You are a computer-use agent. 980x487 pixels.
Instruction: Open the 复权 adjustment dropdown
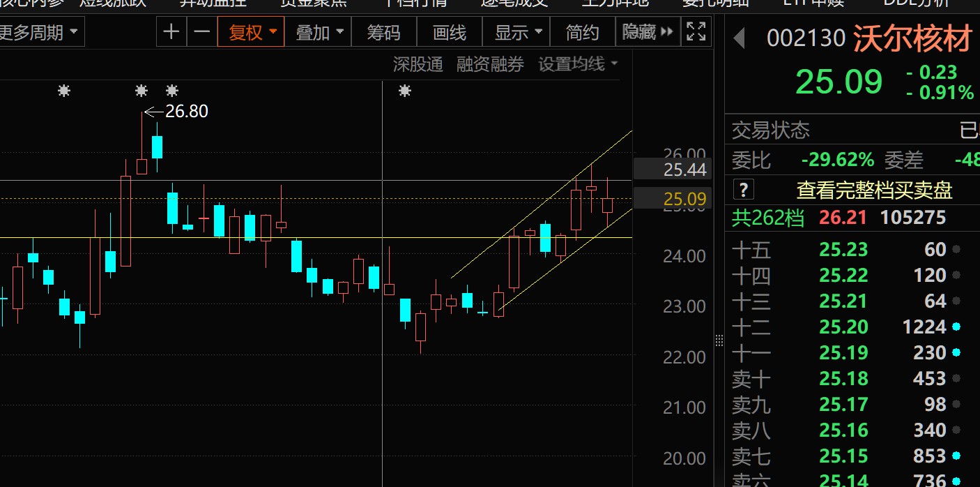(251, 32)
